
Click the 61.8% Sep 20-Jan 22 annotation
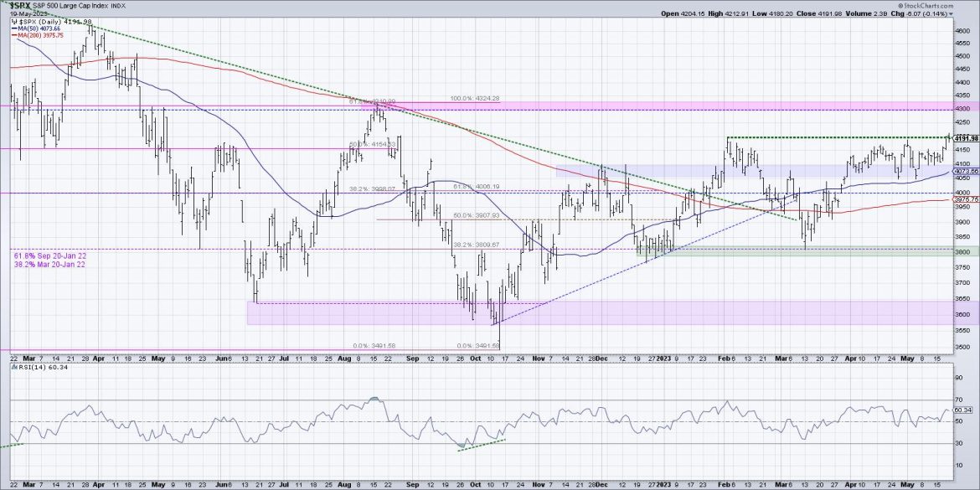[x=51, y=255]
